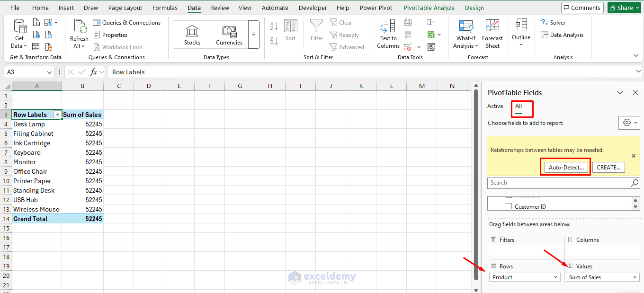Select the Currencies data type
Image resolution: width=644 pixels, height=293 pixels.
pos(229,35)
